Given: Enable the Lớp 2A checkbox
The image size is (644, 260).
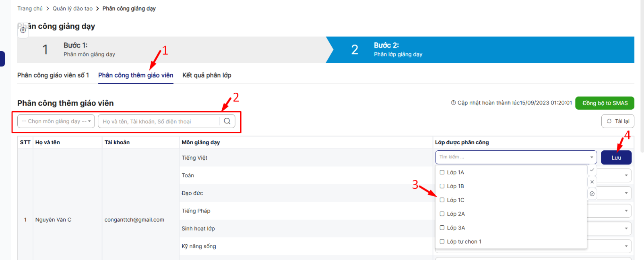Looking at the screenshot, I should [442, 214].
